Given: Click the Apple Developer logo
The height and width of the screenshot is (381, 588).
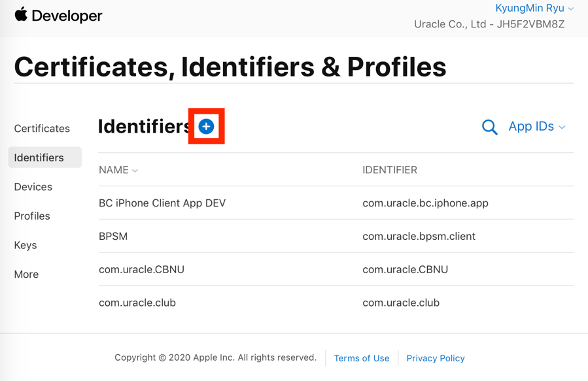Looking at the screenshot, I should [58, 16].
